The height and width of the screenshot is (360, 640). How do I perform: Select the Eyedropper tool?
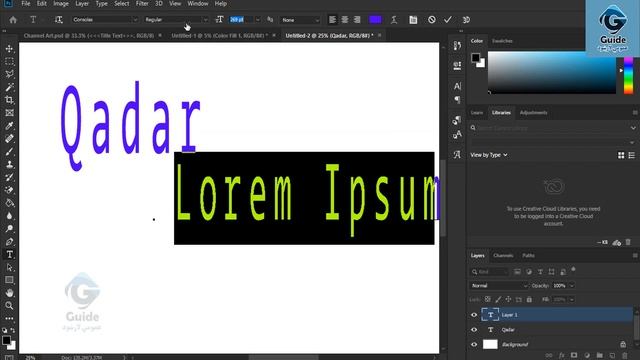pyautogui.click(x=9, y=126)
